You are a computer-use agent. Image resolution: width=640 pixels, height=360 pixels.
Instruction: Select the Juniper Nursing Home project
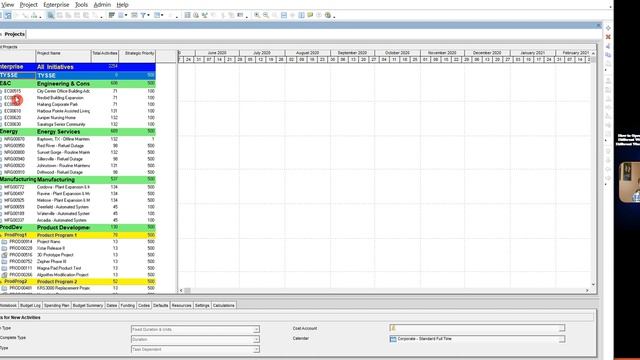78,118
